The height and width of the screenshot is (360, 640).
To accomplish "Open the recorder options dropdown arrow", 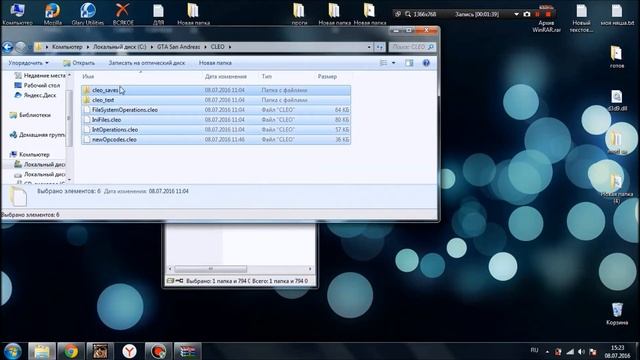I will pos(516,14).
